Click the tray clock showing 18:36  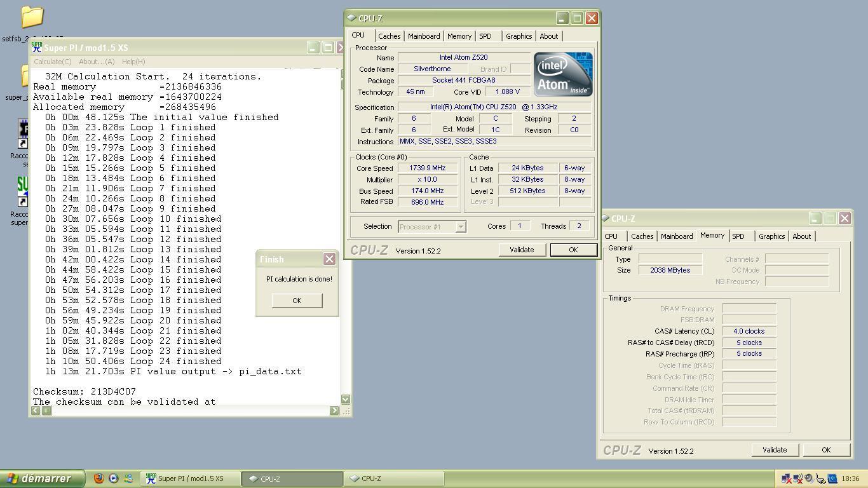point(850,478)
